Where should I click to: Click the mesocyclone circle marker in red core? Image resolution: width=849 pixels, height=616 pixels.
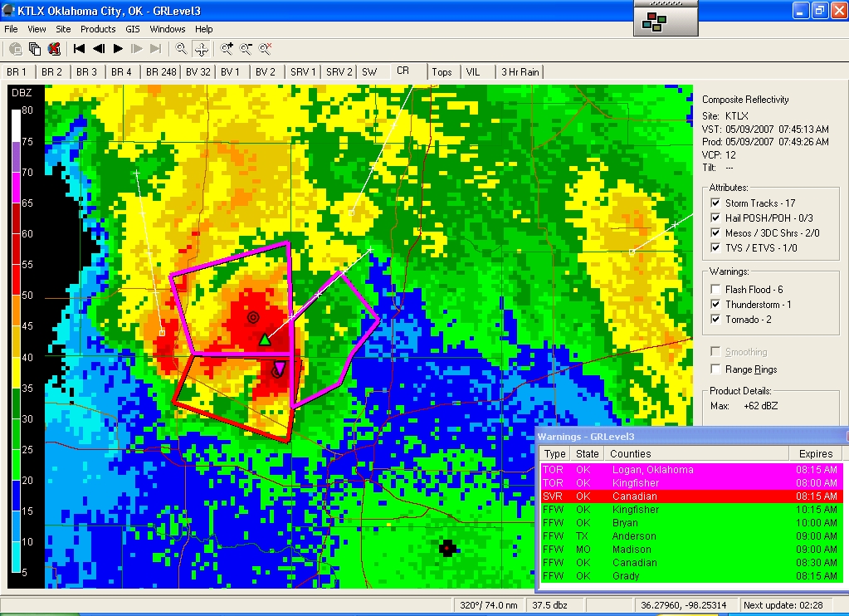pos(253,317)
